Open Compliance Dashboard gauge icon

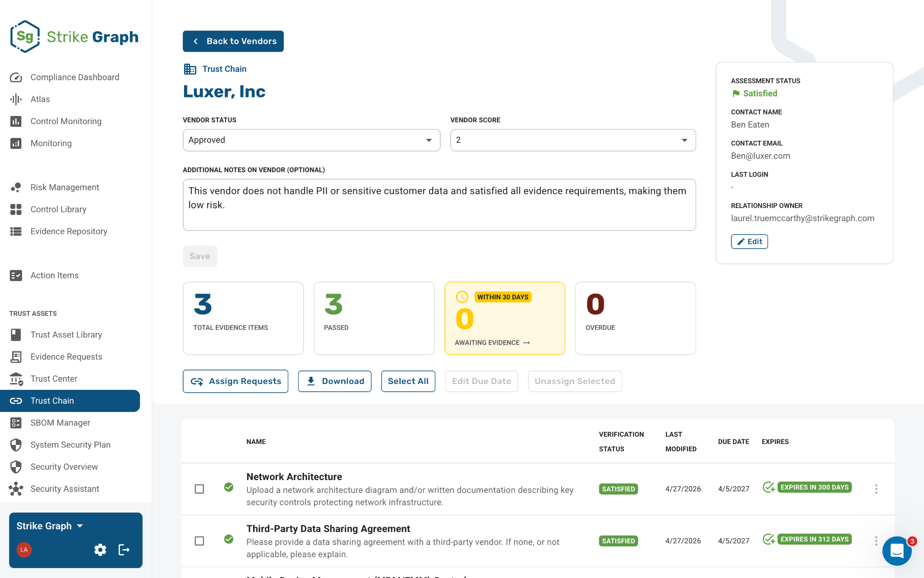(16, 77)
